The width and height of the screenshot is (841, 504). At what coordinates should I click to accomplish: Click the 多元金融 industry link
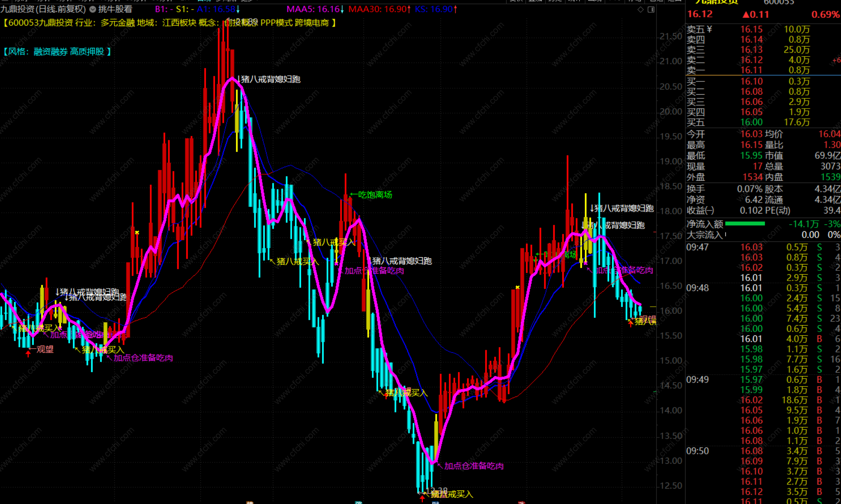click(117, 23)
